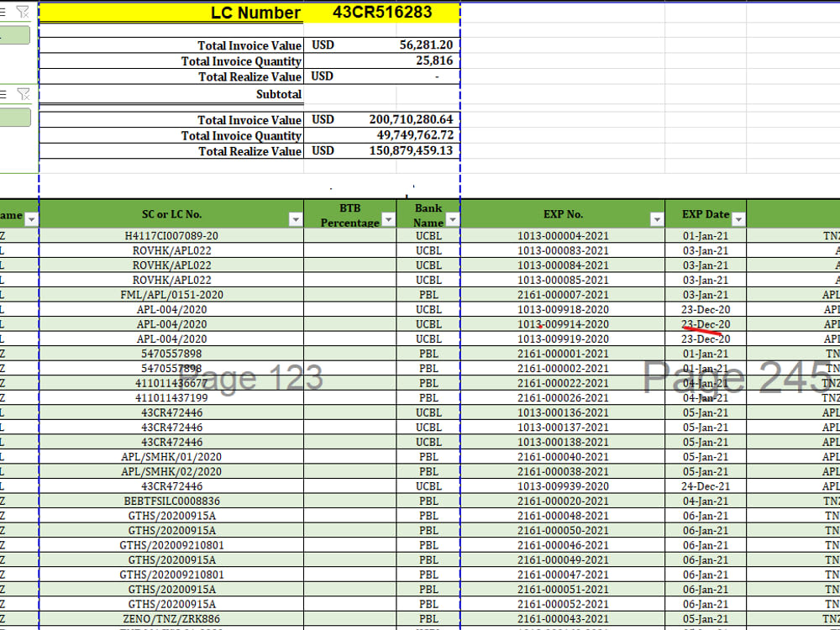Image resolution: width=840 pixels, height=630 pixels.
Task: Select the yellow 'LC Number' label cell
Action: click(x=171, y=13)
